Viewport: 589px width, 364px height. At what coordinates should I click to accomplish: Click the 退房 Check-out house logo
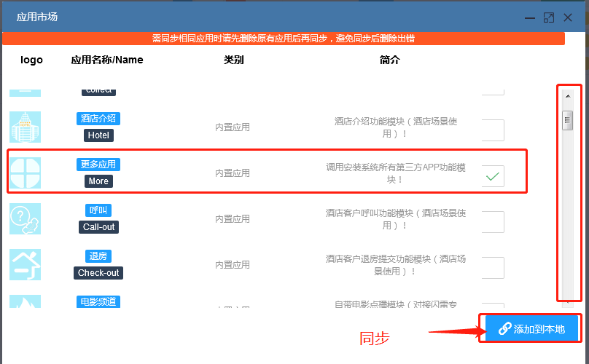click(x=25, y=264)
